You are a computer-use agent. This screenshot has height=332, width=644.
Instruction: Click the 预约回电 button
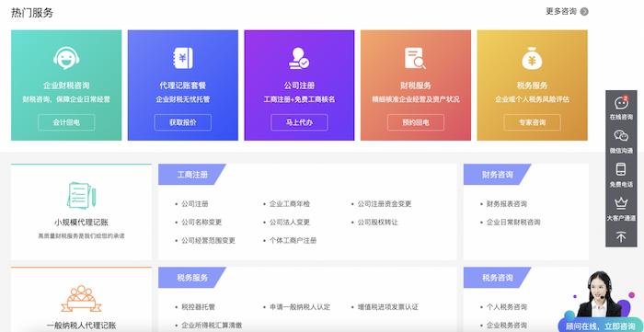tap(416, 122)
